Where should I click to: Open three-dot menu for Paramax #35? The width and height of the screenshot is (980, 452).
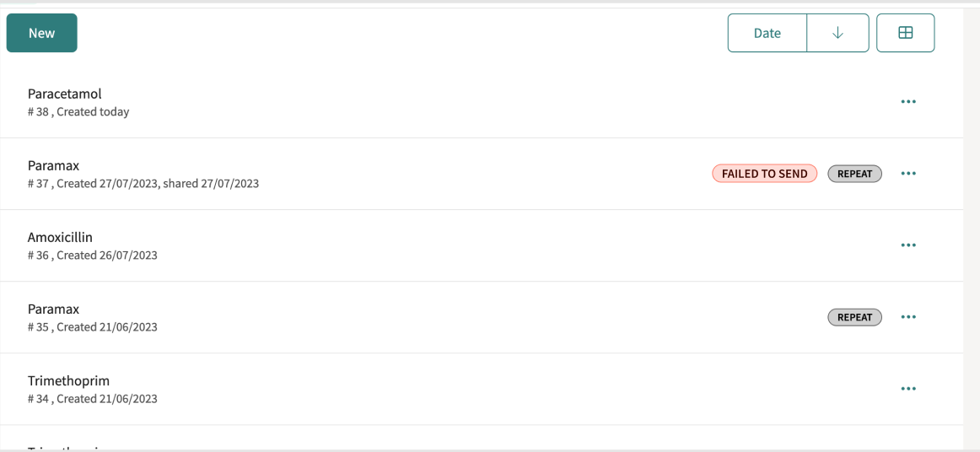908,317
